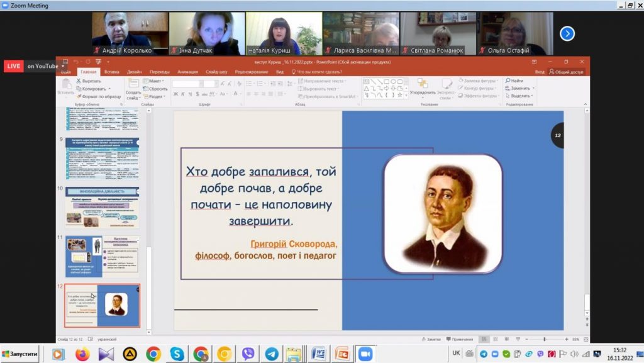Viewport: 644px width, 363px height.
Task: Toggle bold (Ж) text formatting
Action: point(175,94)
